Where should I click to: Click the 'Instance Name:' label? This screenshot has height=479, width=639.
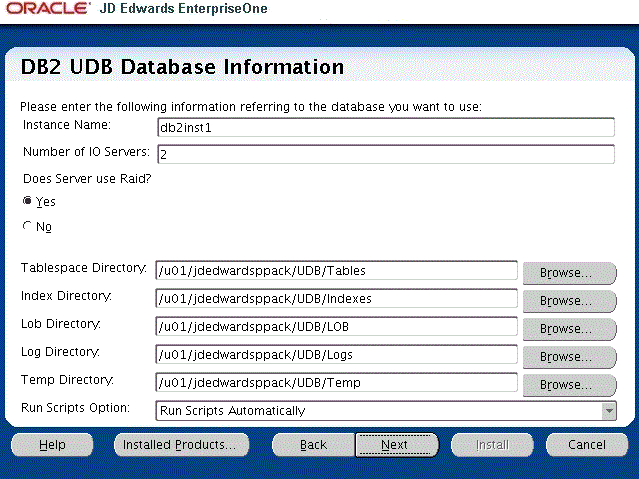pyautogui.click(x=67, y=125)
